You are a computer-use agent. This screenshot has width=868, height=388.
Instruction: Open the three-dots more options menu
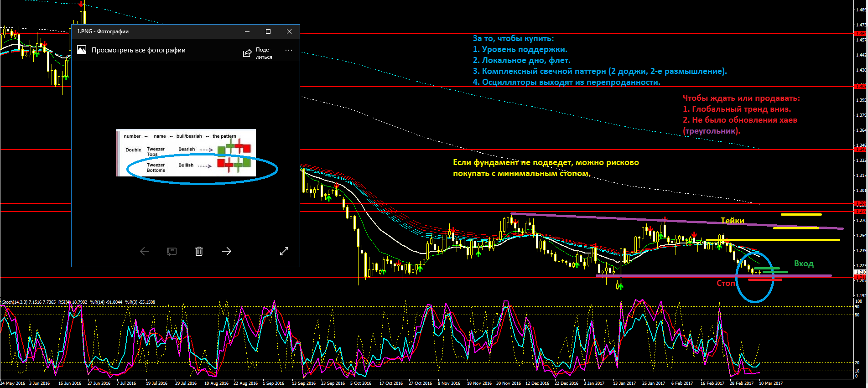click(x=289, y=50)
